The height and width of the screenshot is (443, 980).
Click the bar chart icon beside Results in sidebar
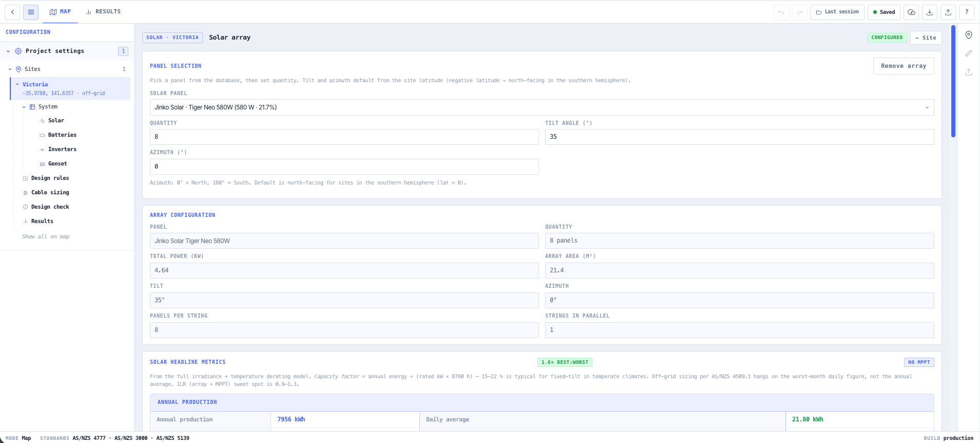pyautogui.click(x=26, y=221)
